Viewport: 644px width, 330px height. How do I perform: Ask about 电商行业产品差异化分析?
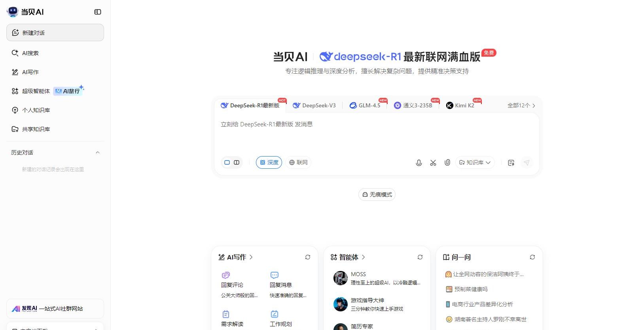click(x=479, y=304)
